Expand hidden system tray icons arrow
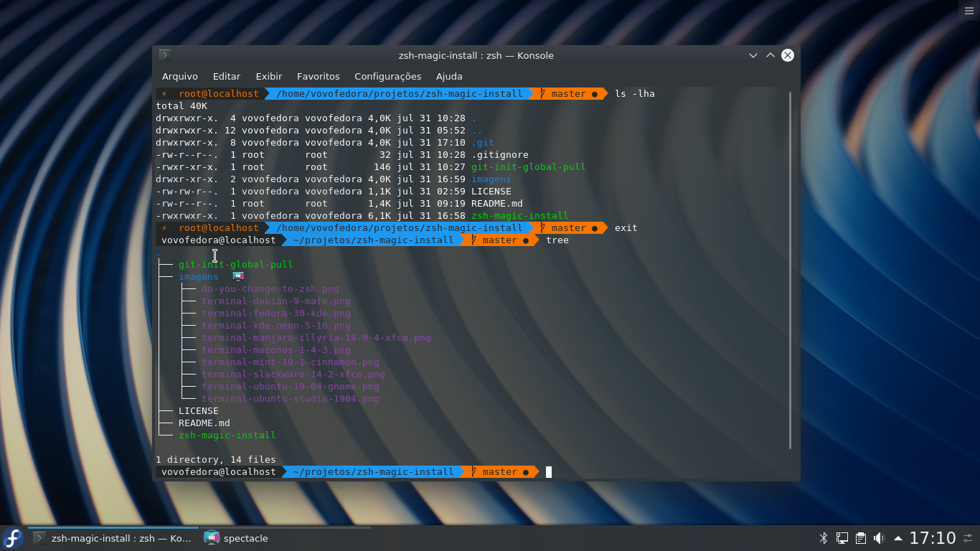Image resolution: width=980 pixels, height=551 pixels. pyautogui.click(x=897, y=538)
